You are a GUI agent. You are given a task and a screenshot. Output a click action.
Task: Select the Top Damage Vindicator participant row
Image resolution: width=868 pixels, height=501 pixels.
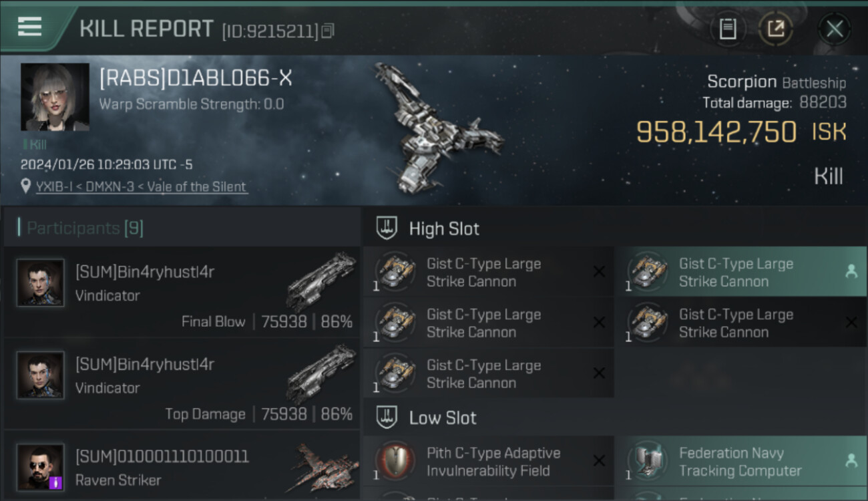click(182, 383)
